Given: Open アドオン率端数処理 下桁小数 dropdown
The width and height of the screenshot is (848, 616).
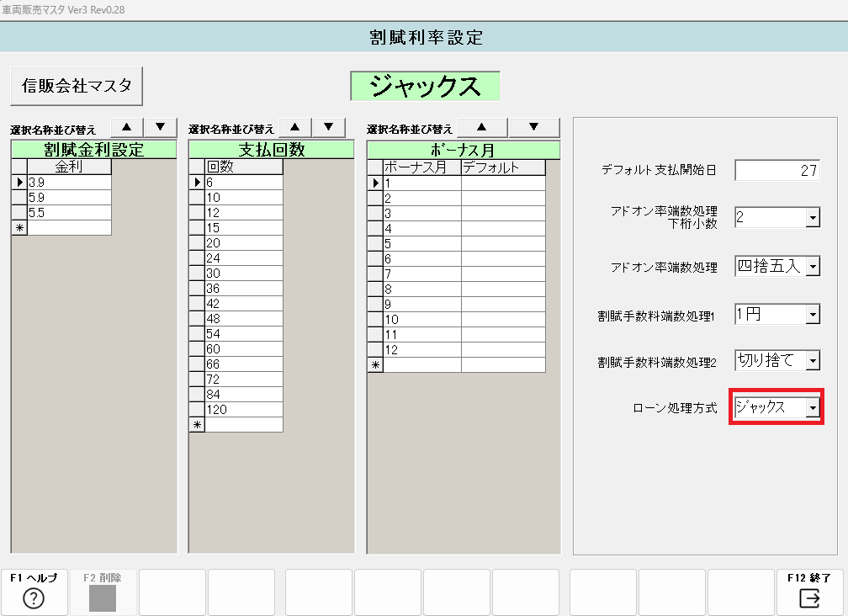Looking at the screenshot, I should pyautogui.click(x=813, y=218).
